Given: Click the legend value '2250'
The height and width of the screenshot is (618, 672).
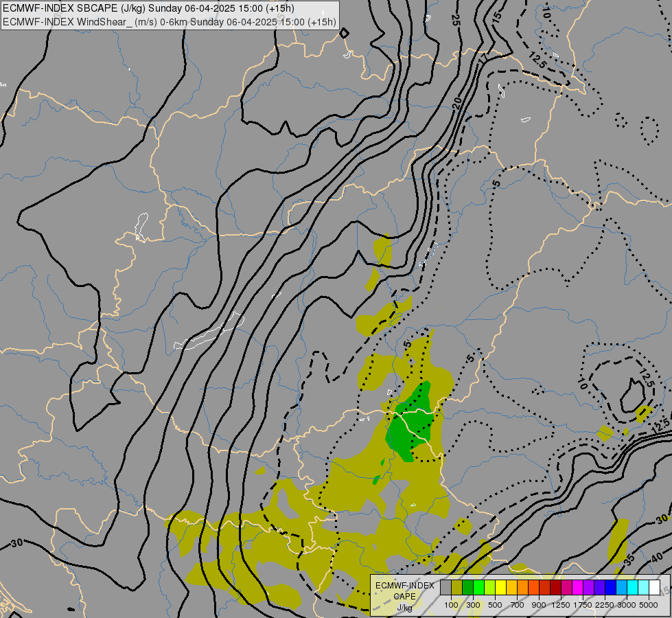Looking at the screenshot, I should (605, 605).
